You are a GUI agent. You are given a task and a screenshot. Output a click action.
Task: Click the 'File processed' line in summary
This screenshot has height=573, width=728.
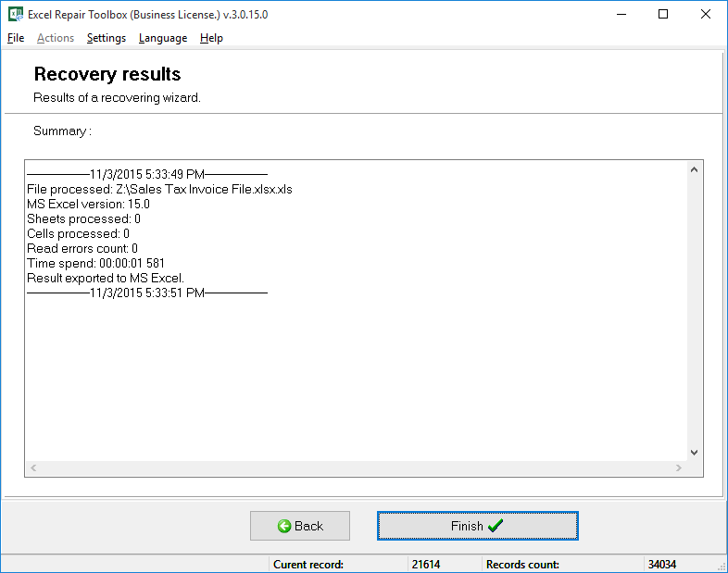[159, 189]
